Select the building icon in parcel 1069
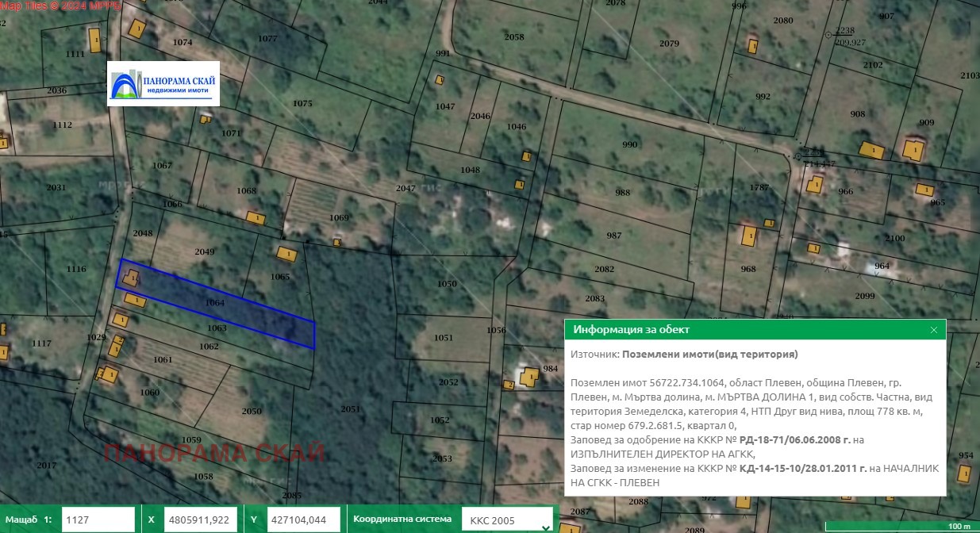This screenshot has height=533, width=980. click(337, 242)
